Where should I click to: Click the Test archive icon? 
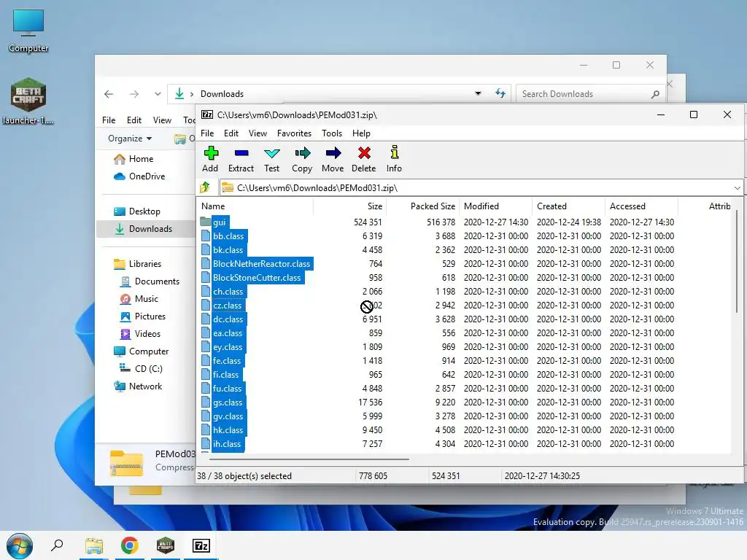pyautogui.click(x=271, y=159)
